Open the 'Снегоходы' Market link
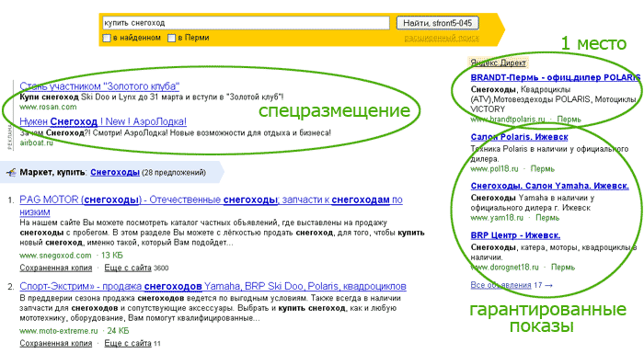The image size is (644, 354). (x=115, y=173)
